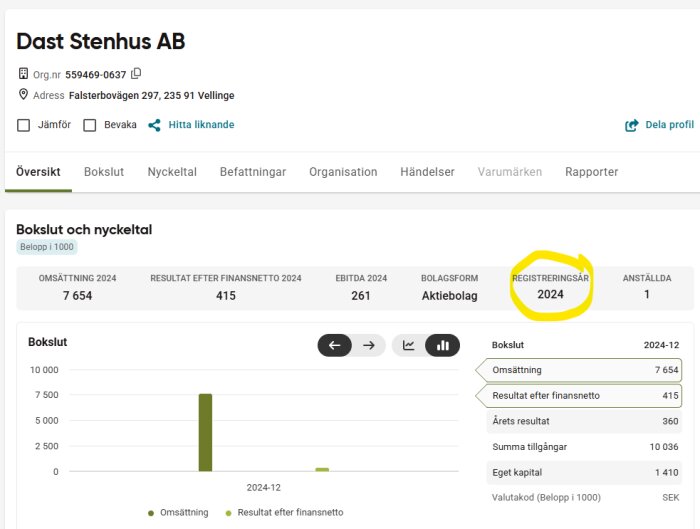Click the Resultat efter finansnetto 2024 value 415
700x529 pixels.
[226, 296]
